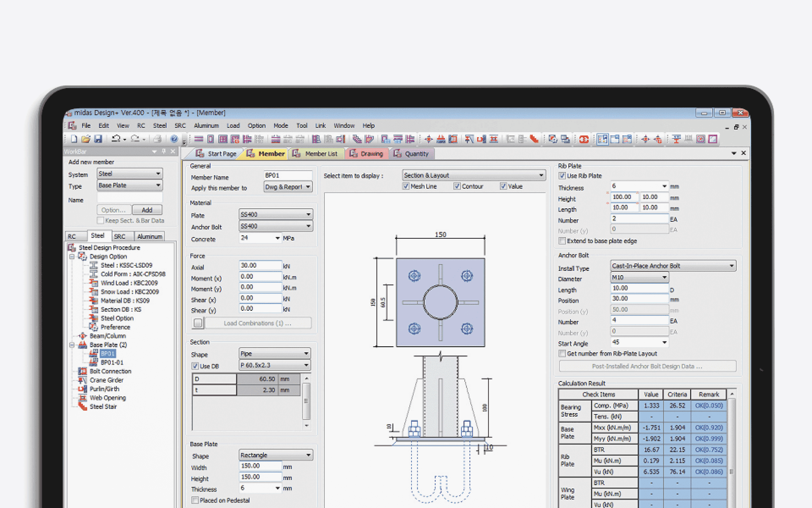Click the Redo arrow icon
This screenshot has height=508, width=812.
tap(135, 139)
